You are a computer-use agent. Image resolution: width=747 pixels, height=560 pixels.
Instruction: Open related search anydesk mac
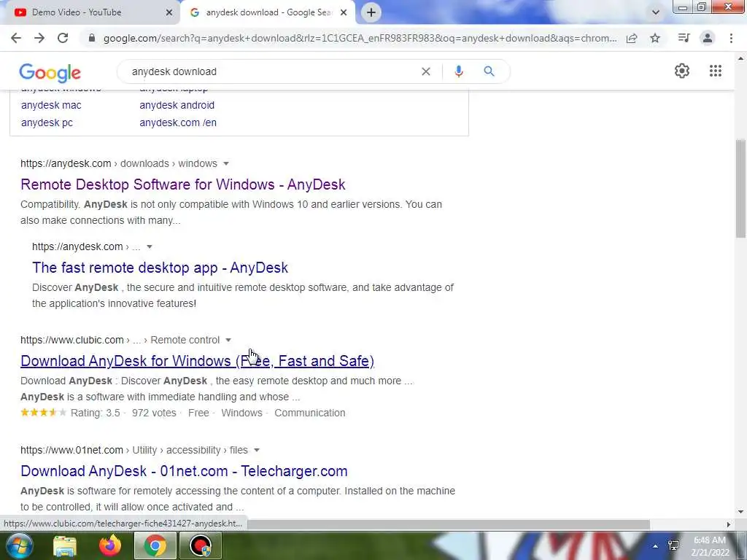51,105
